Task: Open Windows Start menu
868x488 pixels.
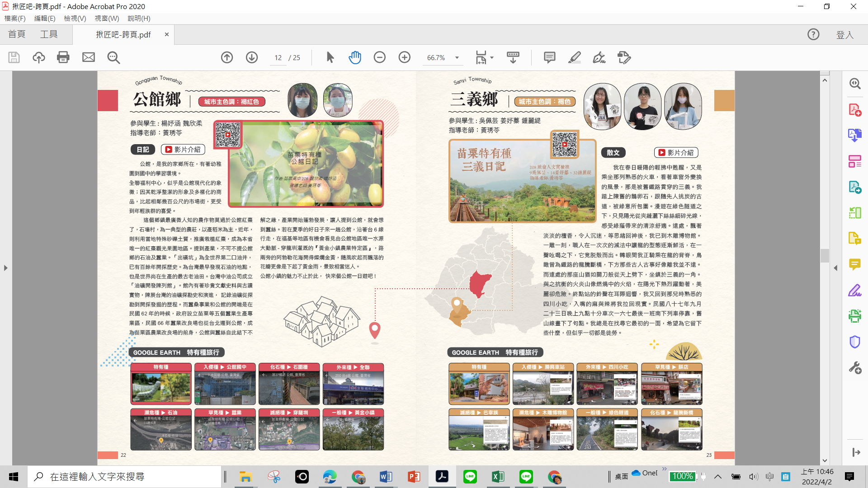Action: (14, 477)
